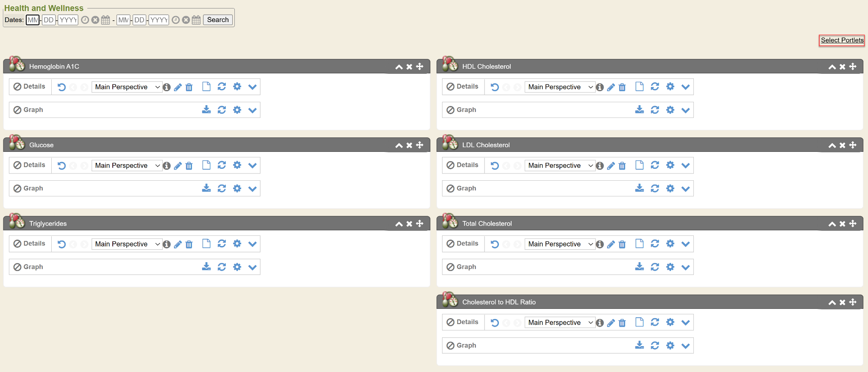
Task: Open the Select Portlets link
Action: click(842, 40)
